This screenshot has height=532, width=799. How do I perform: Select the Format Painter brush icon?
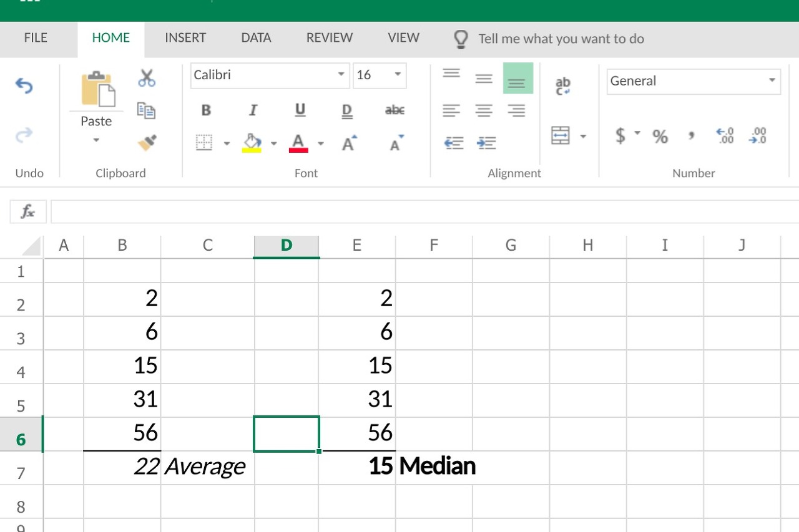(x=147, y=143)
